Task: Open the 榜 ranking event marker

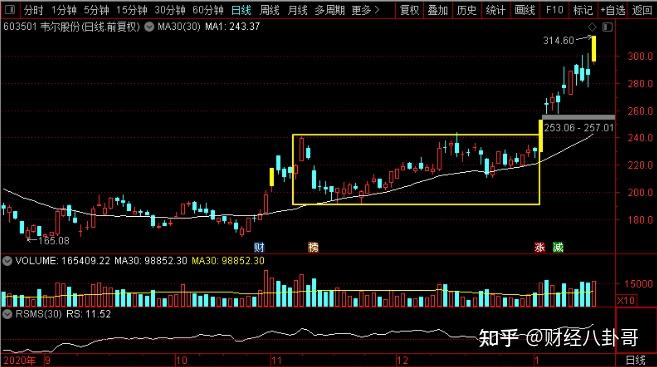Action: (313, 247)
